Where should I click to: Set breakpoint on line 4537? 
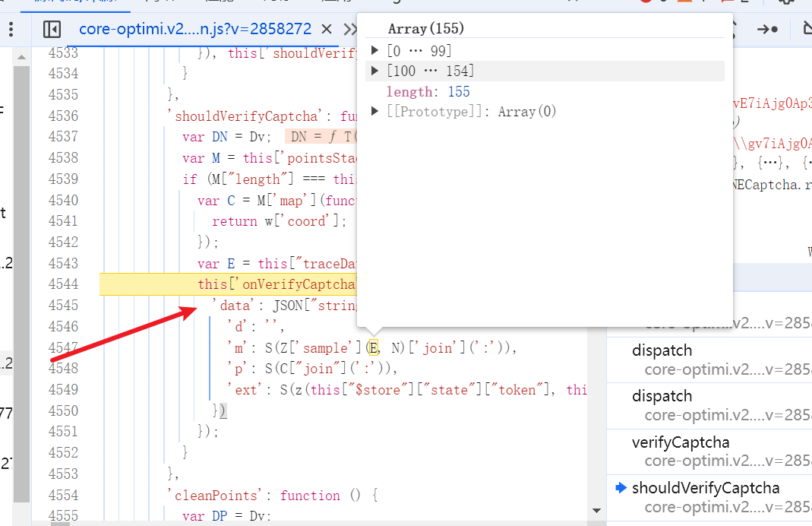click(x=63, y=136)
